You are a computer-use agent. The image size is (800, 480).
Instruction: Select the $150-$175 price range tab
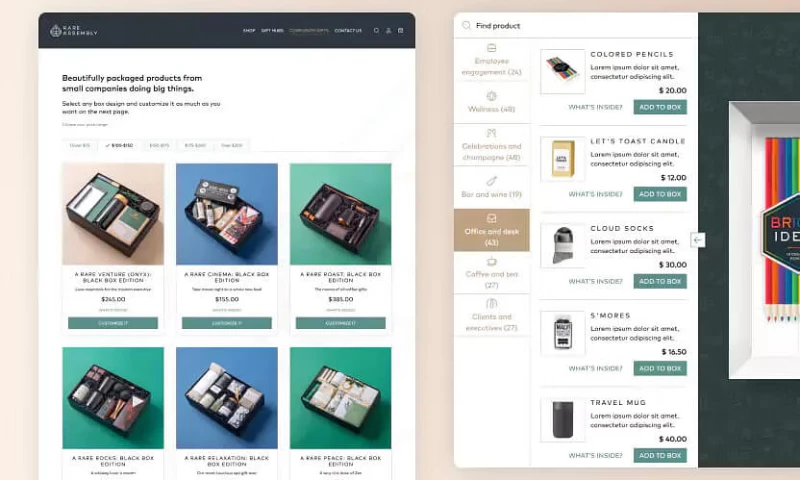pos(159,145)
